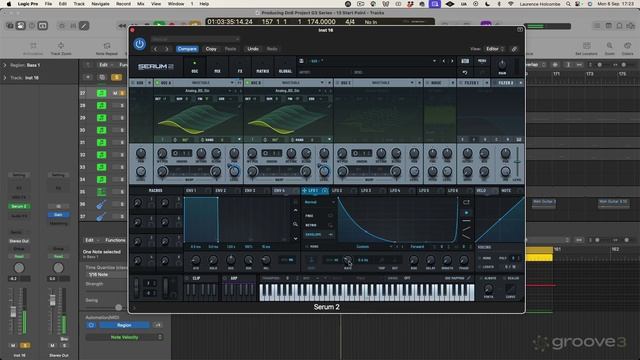The height and width of the screenshot is (360, 640).
Task: Click the Copy button in plugin header
Action: tap(211, 49)
